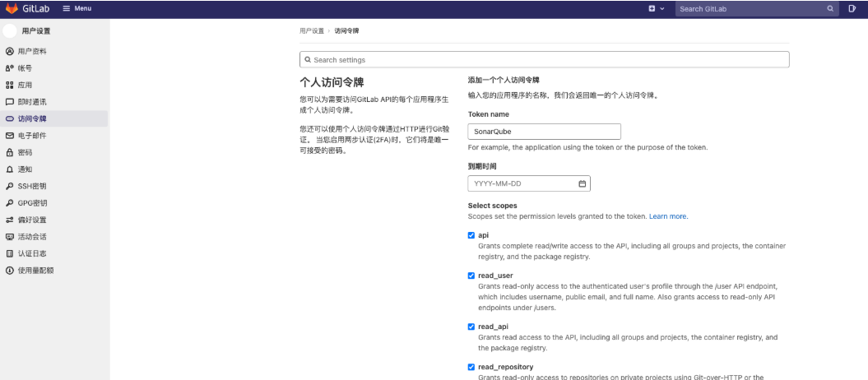Screen dimensions: 868x380
Task: Expand the create-new dropdown chevron
Action: pos(662,9)
